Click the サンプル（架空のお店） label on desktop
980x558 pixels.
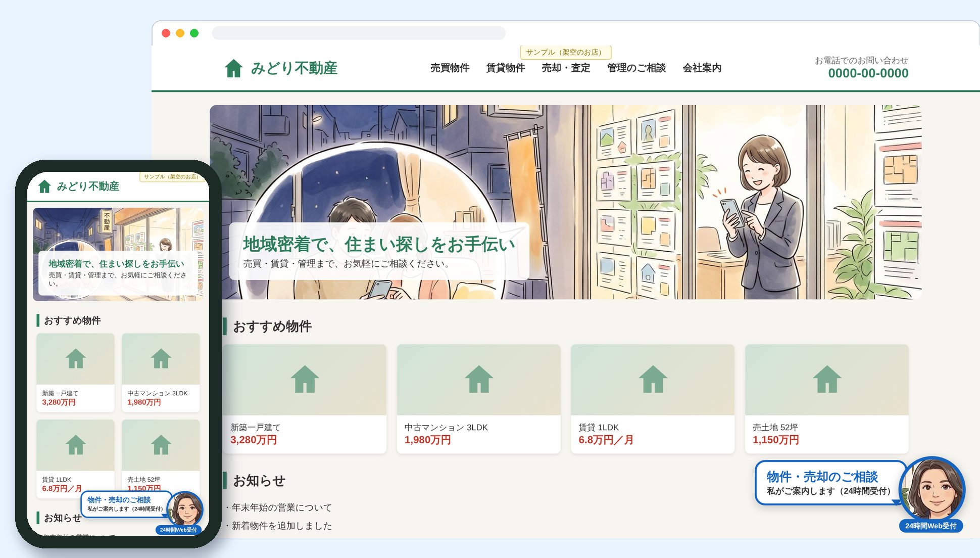click(x=565, y=52)
